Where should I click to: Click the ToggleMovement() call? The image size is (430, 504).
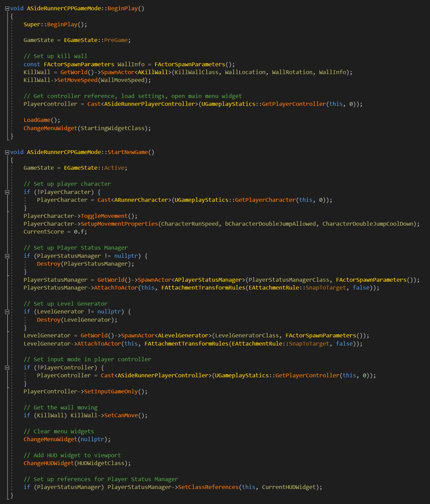click(x=109, y=216)
